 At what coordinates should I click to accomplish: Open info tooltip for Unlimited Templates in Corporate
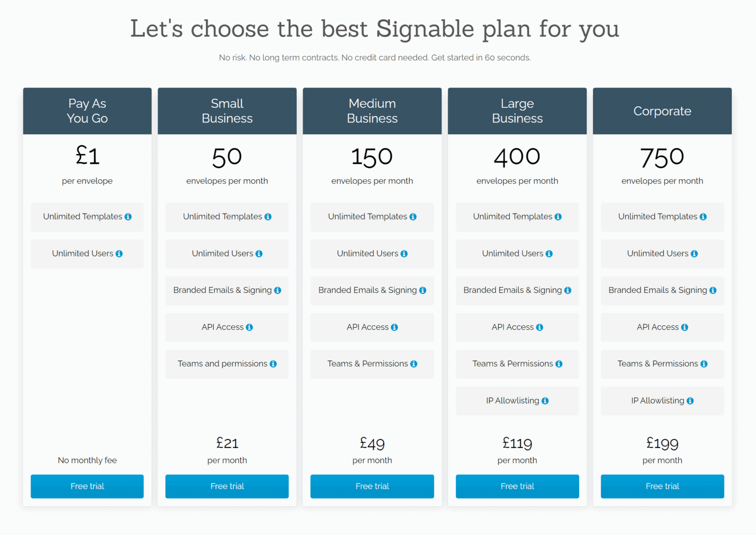click(703, 217)
